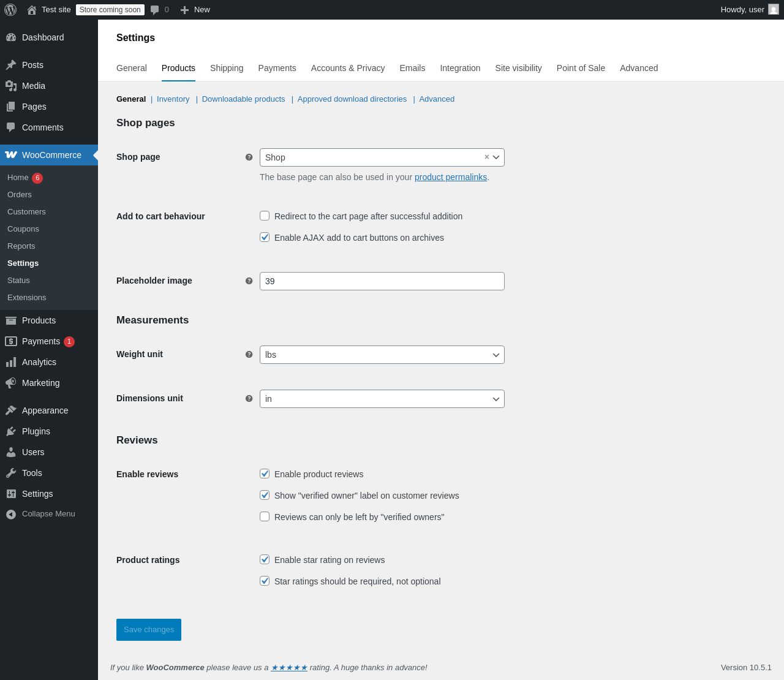Open Approved download directories link
The image size is (784, 680).
click(x=352, y=99)
